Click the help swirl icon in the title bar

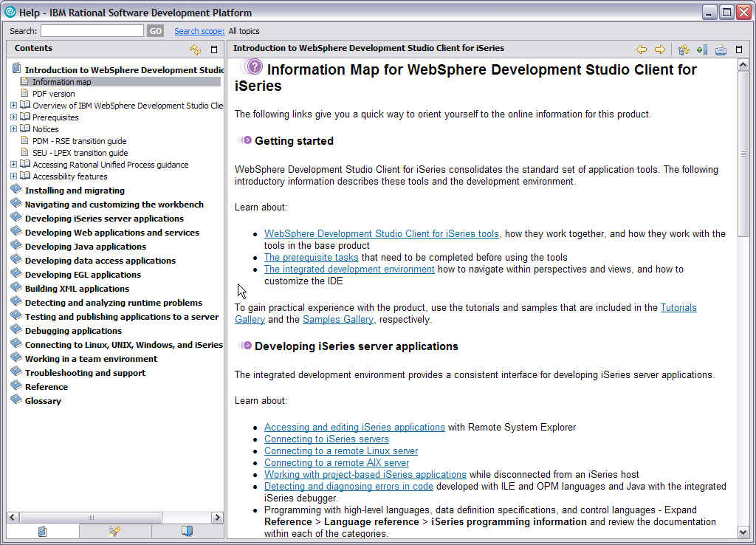pos(10,12)
